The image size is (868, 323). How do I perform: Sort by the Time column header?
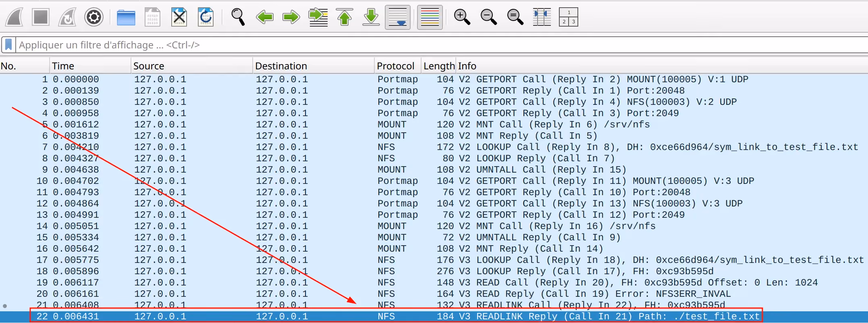pyautogui.click(x=90, y=66)
